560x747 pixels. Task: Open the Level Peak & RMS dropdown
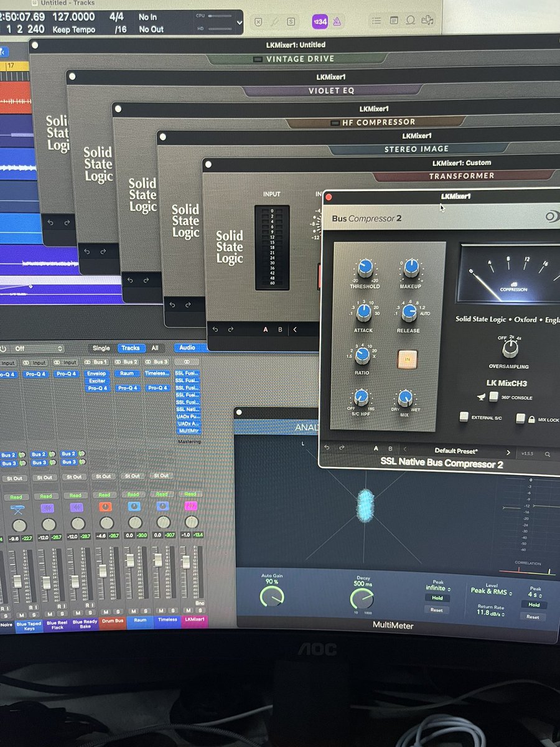click(490, 591)
